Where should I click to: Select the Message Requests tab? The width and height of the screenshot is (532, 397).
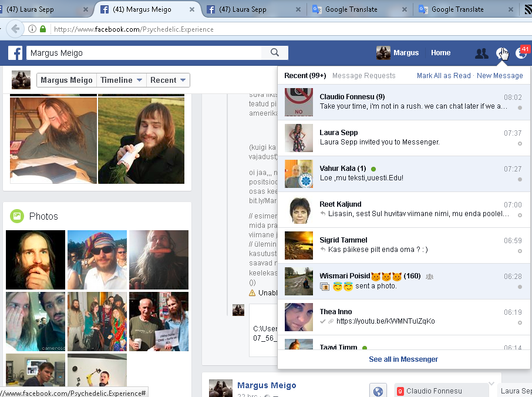click(363, 76)
